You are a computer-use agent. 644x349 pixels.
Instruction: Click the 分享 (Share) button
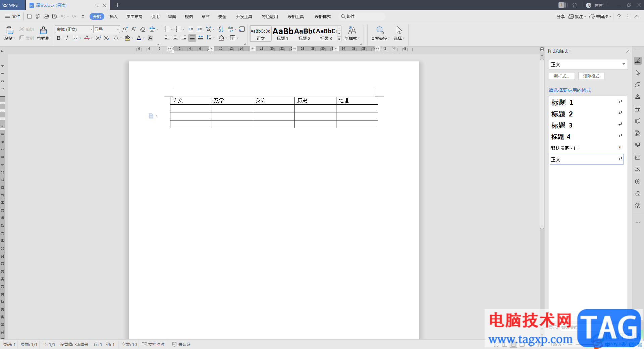click(560, 16)
